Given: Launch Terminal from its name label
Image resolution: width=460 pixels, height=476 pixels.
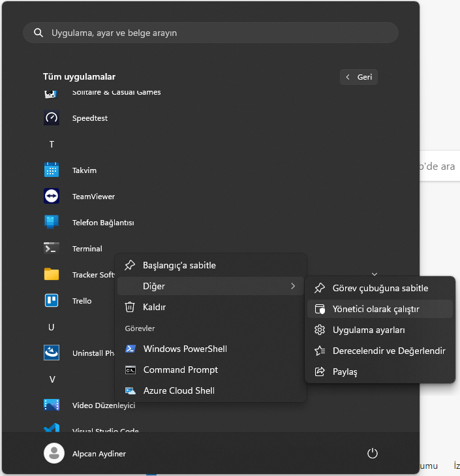Looking at the screenshot, I should pyautogui.click(x=87, y=249).
